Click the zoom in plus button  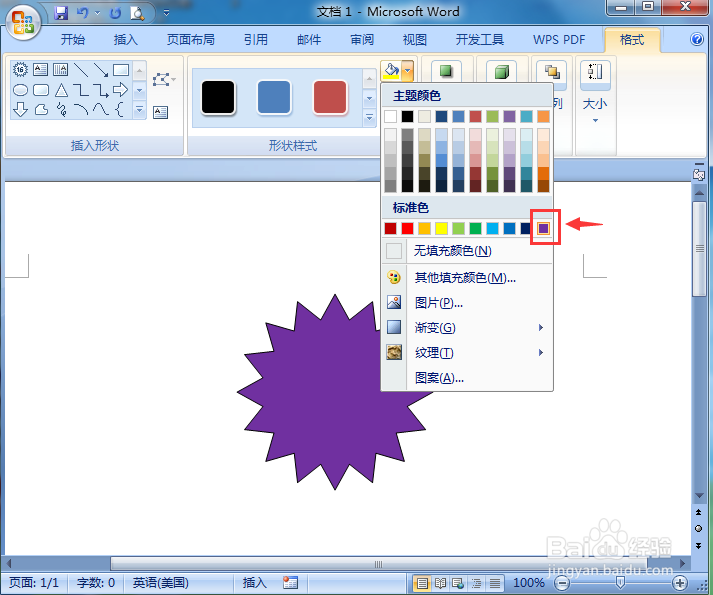click(680, 583)
